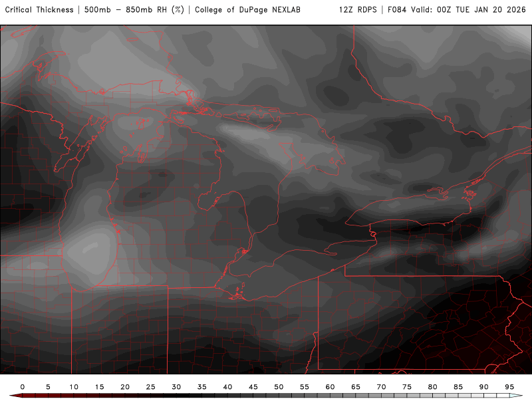The image size is (532, 399).
Task: Click the "0" value on the color scale
Action: (x=23, y=387)
